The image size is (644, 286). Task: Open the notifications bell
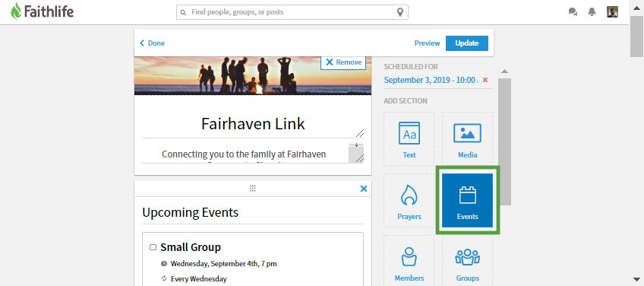[592, 12]
